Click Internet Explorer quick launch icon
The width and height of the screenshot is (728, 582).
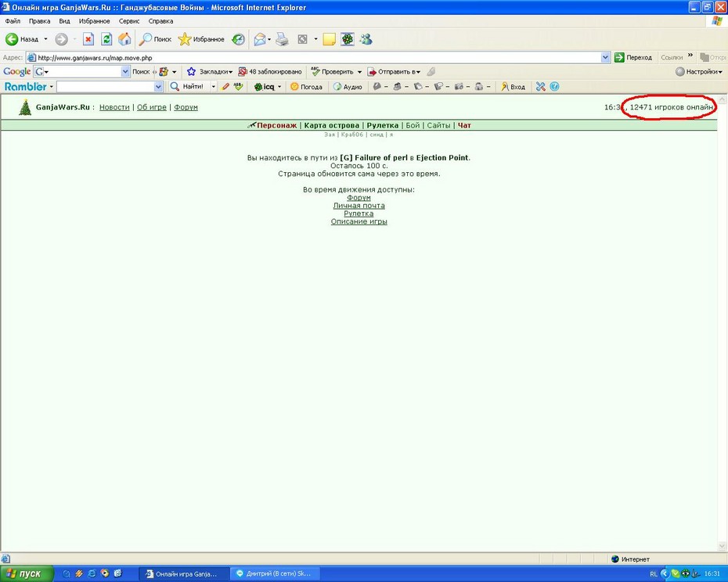(92, 573)
